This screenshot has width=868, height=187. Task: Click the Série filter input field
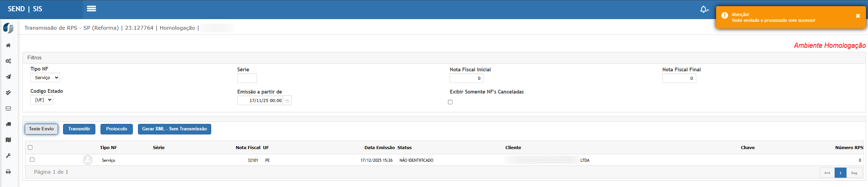point(247,78)
